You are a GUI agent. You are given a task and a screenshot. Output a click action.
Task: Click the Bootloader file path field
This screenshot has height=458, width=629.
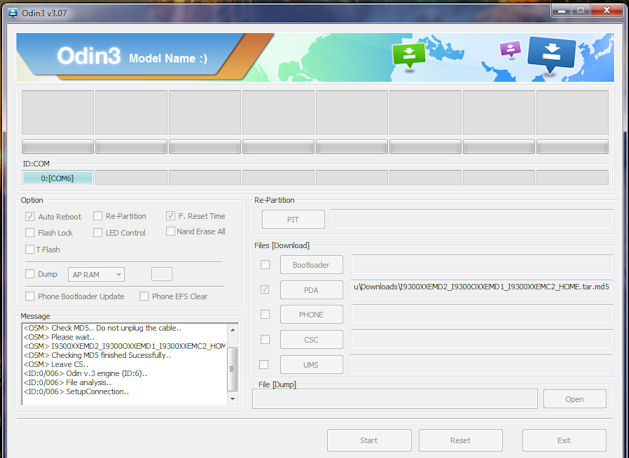(482, 264)
